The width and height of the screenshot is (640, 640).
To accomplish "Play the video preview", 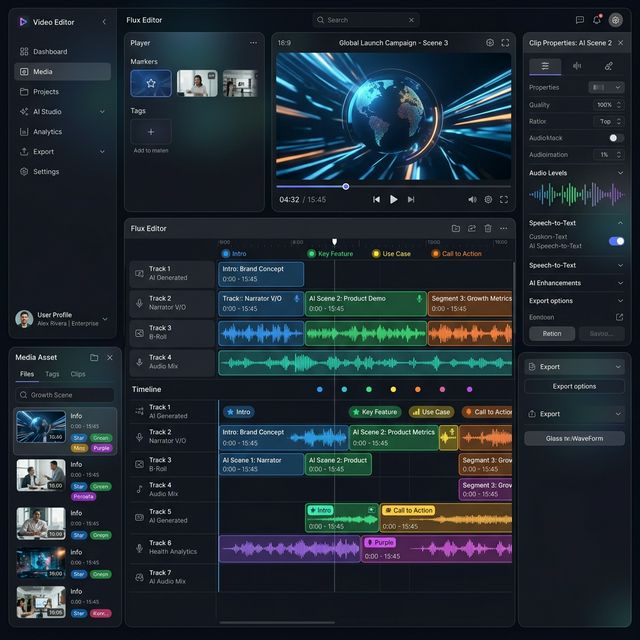I will tap(393, 199).
